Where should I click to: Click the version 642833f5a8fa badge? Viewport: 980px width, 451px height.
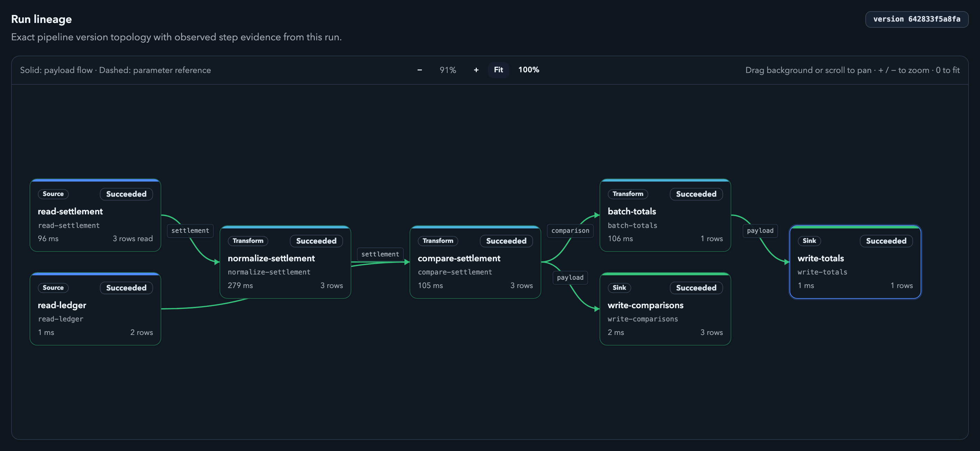pos(916,19)
